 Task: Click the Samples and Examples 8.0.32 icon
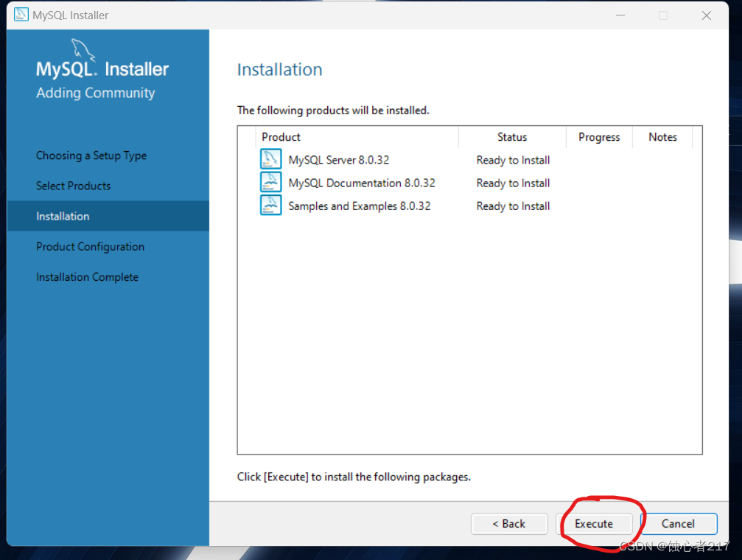pyautogui.click(x=270, y=206)
